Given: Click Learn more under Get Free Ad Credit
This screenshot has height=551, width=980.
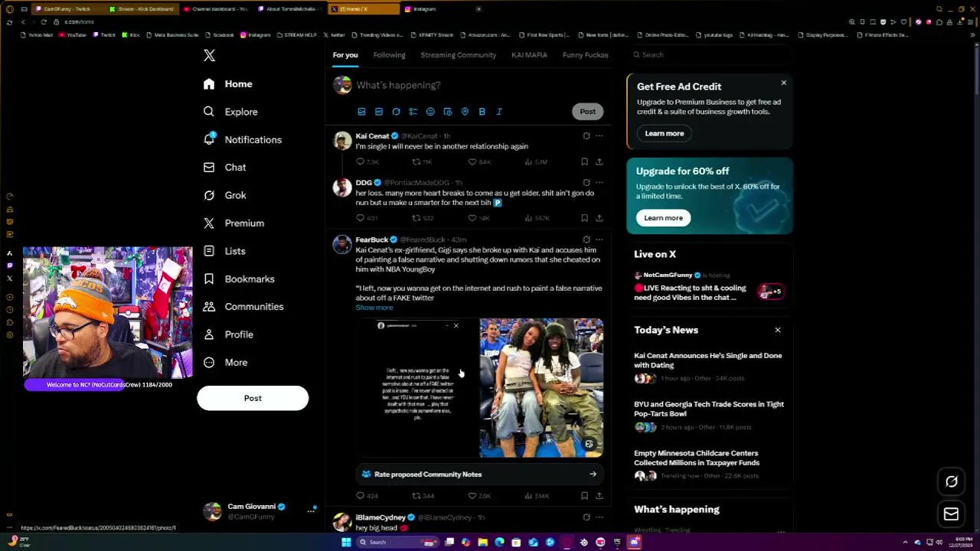Looking at the screenshot, I should (664, 133).
